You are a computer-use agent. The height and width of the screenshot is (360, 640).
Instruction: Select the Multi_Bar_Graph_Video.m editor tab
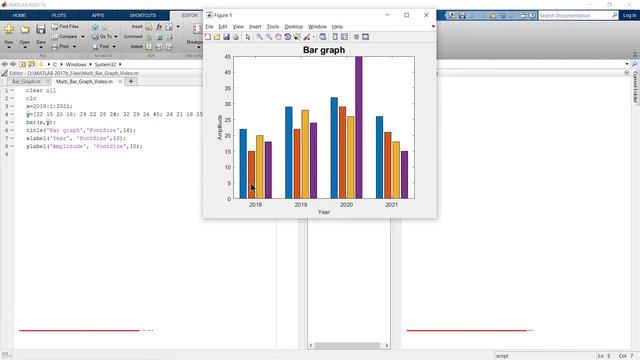click(x=84, y=82)
